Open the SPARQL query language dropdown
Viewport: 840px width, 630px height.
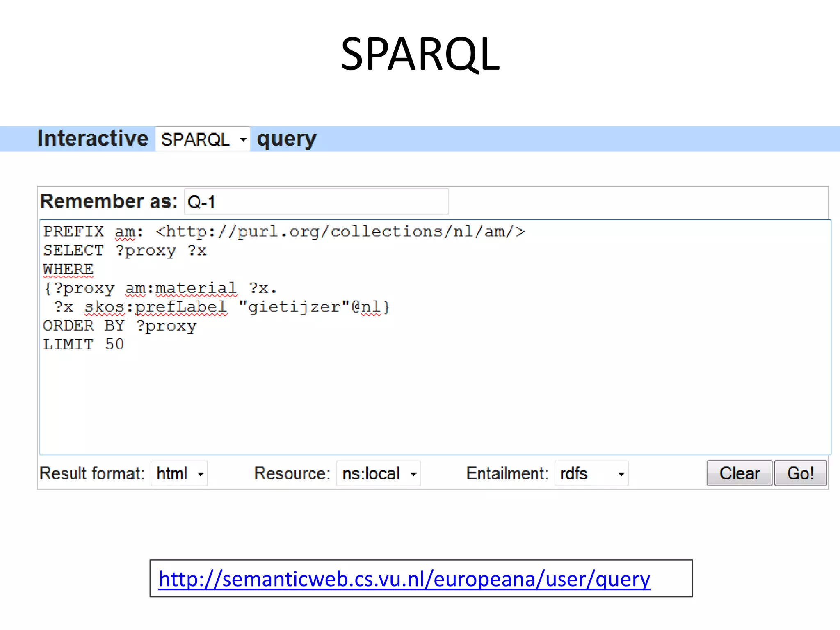pyautogui.click(x=203, y=139)
